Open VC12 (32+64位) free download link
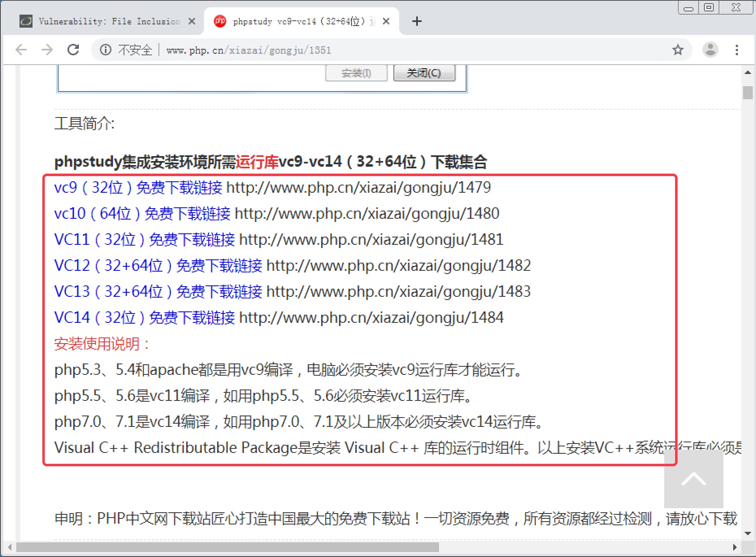 click(x=158, y=265)
